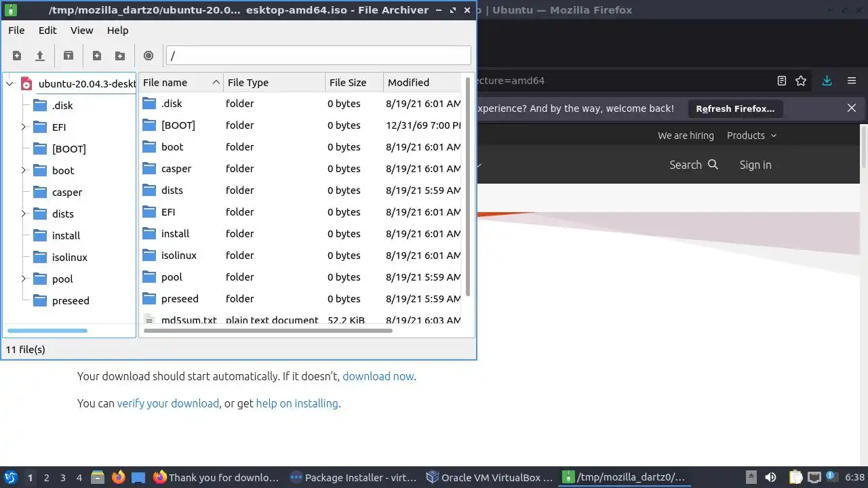
Task: Toggle Firefox reader view icon
Action: coord(782,81)
